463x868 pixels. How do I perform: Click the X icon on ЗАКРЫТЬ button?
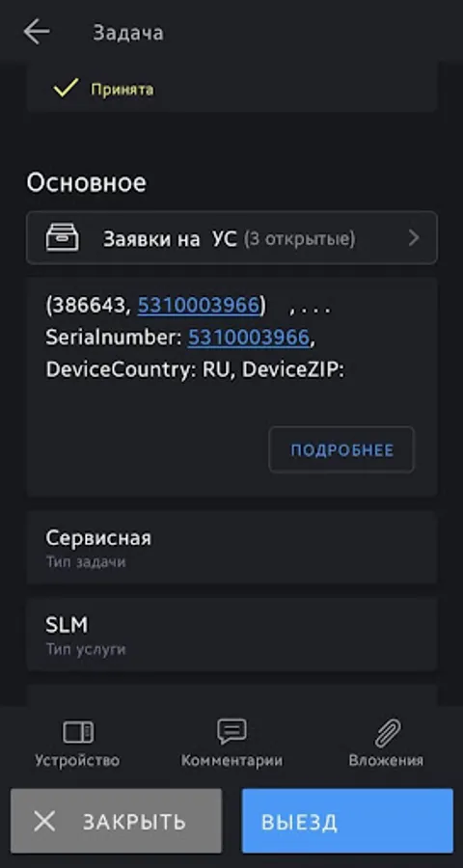pyautogui.click(x=44, y=821)
